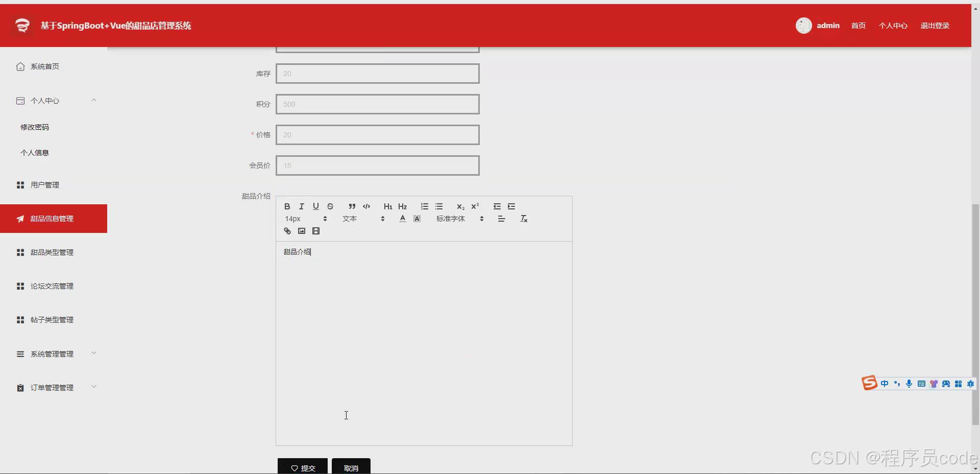Apply subscript formatting
Image resolution: width=980 pixels, height=474 pixels.
pyautogui.click(x=460, y=206)
